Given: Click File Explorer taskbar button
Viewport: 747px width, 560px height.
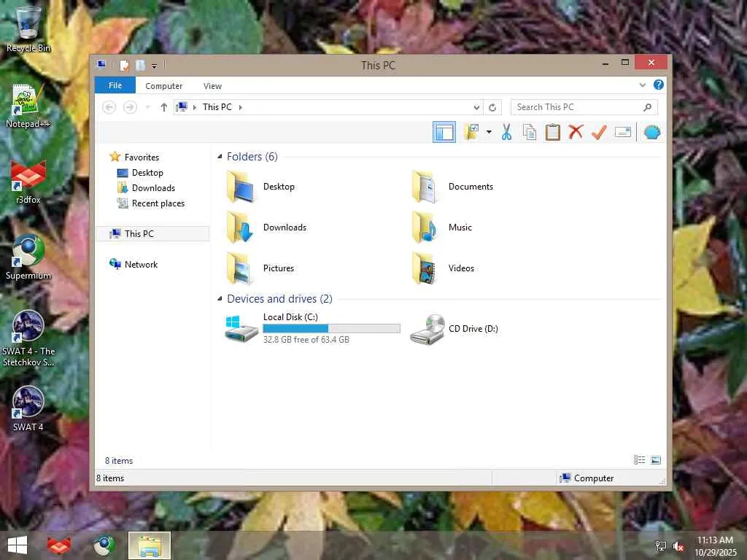Looking at the screenshot, I should coord(150,545).
